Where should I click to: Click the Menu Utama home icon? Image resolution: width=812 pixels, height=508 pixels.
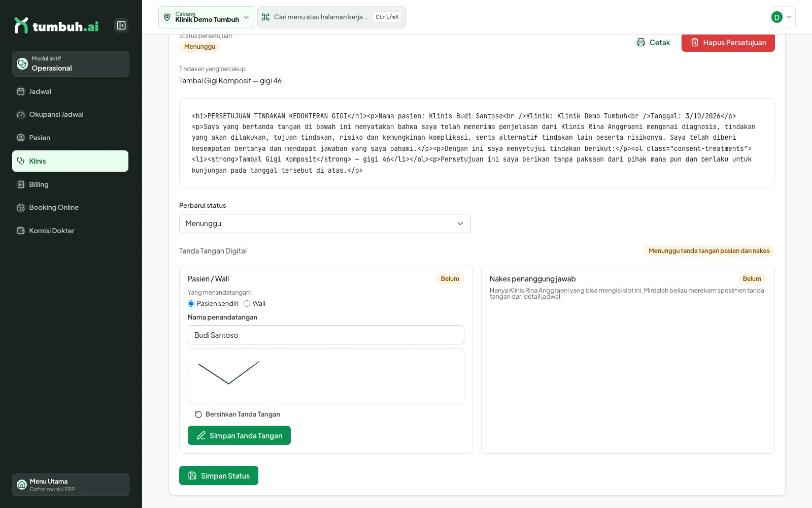(x=22, y=485)
